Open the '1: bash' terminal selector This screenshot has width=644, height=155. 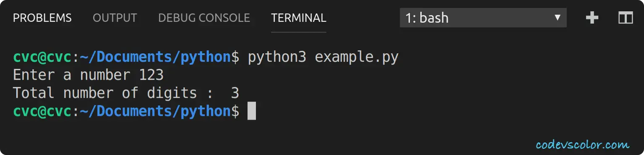pyautogui.click(x=483, y=18)
